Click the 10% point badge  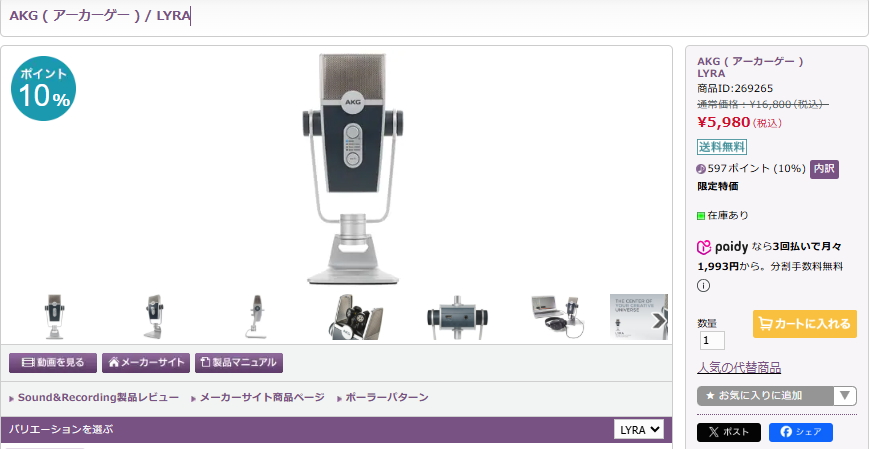43,88
